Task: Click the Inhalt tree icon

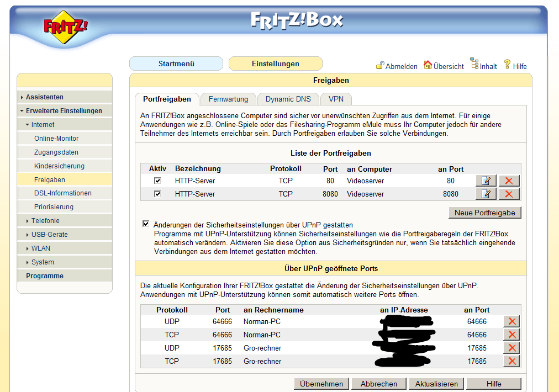Action: [474, 63]
